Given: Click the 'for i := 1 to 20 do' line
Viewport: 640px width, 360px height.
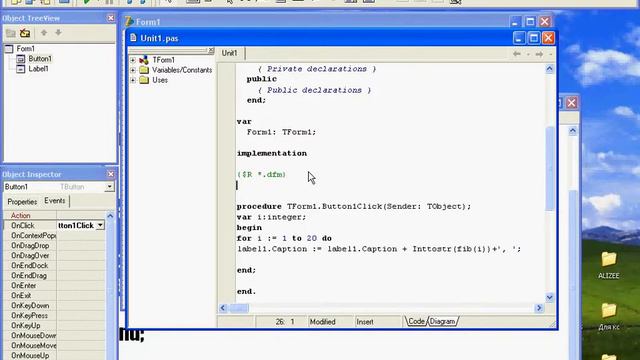Looking at the screenshot, I should click(284, 238).
